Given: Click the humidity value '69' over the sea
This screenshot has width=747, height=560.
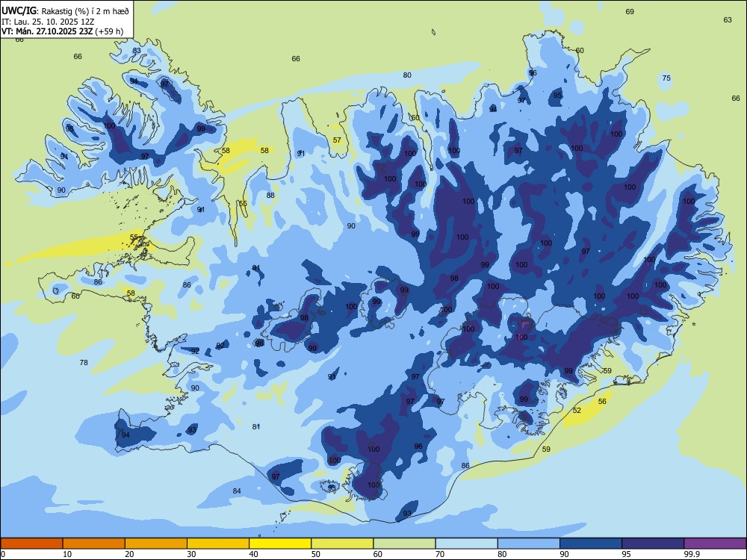Looking at the screenshot, I should (630, 11).
